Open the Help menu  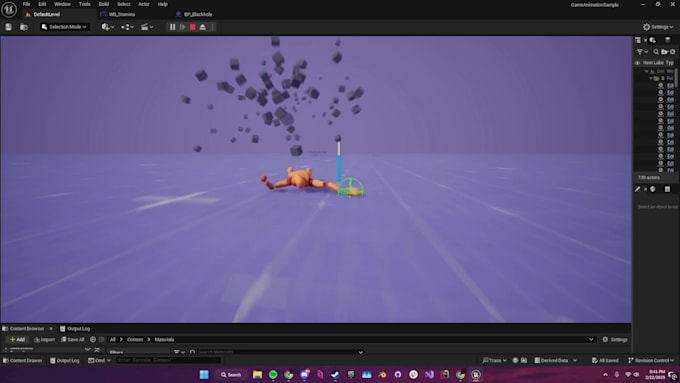[x=163, y=4]
